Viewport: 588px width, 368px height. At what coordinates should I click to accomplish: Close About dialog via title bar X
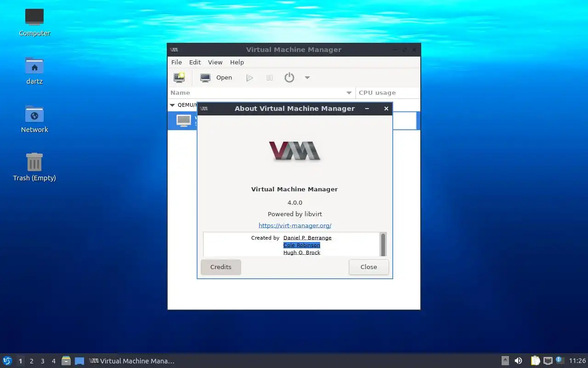[x=386, y=109]
